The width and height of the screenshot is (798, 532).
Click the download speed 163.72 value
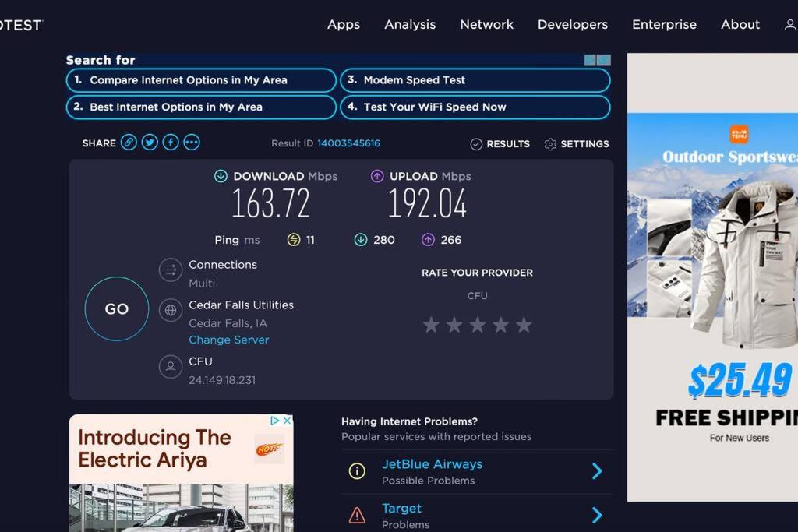[270, 203]
